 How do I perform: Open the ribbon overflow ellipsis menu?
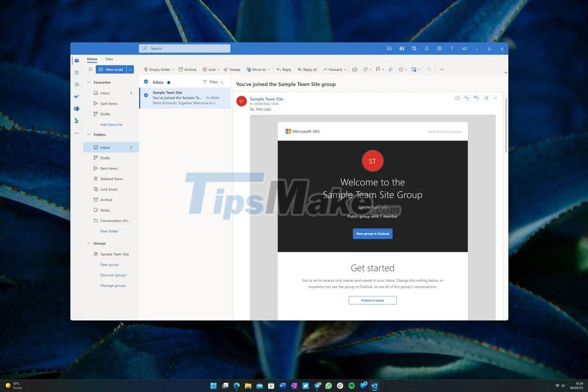(x=441, y=69)
